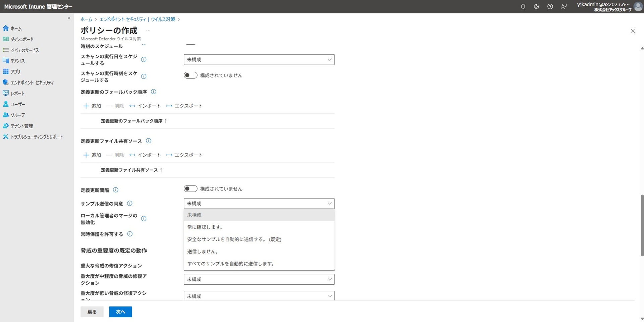This screenshot has height=322, width=644.
Task: Select すべてのサンプルを自動的に送信します。 option
Action: pos(259,264)
